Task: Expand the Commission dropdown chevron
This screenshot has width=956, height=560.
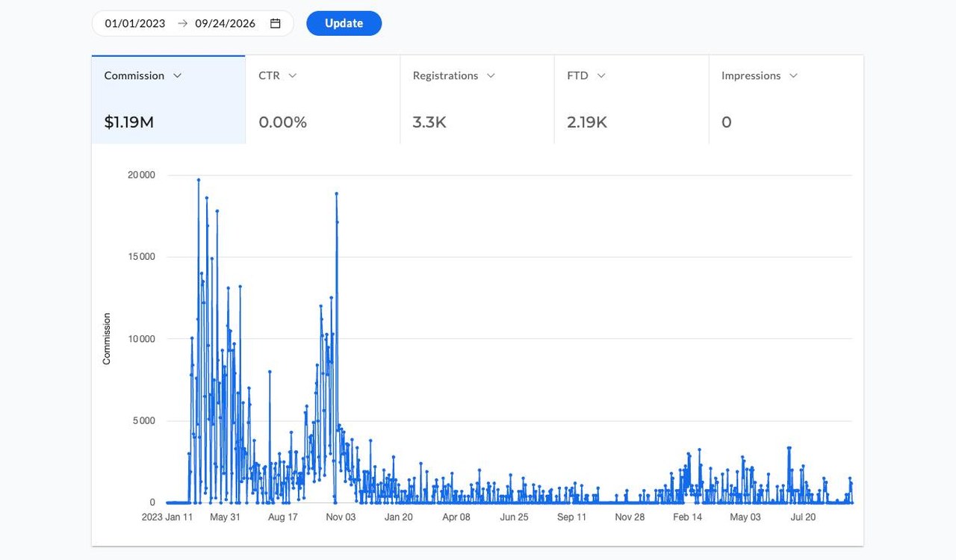Action: click(177, 75)
